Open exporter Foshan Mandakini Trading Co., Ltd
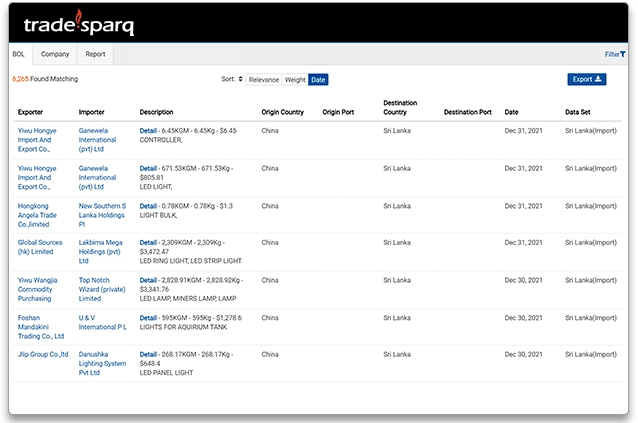Image resolution: width=638 pixels, height=423 pixels. (x=41, y=327)
